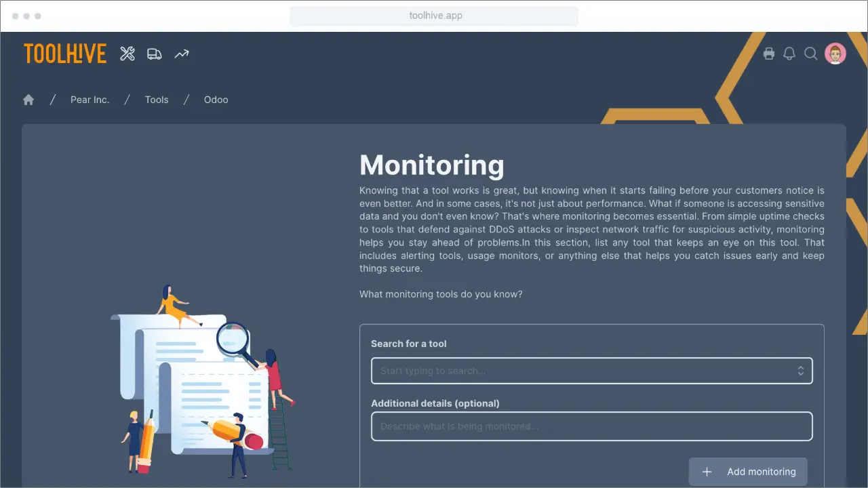Viewport: 868px width, 488px height.
Task: Select the tools icon in the header
Action: coord(127,54)
